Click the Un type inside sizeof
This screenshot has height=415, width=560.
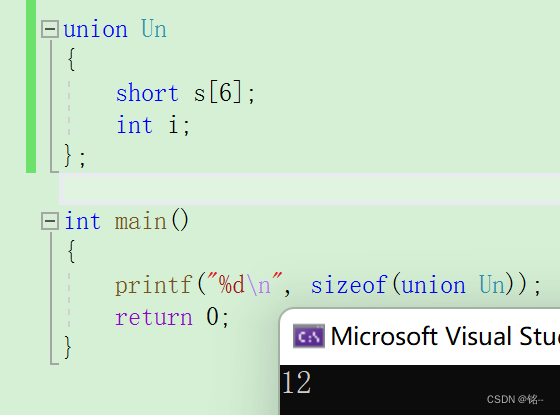pyautogui.click(x=492, y=285)
